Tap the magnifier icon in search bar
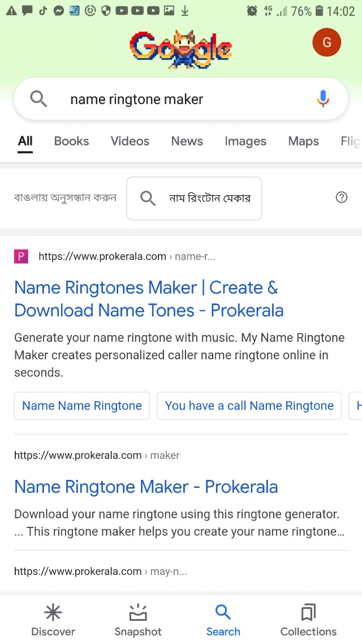This screenshot has height=644, width=362. pos(38,99)
